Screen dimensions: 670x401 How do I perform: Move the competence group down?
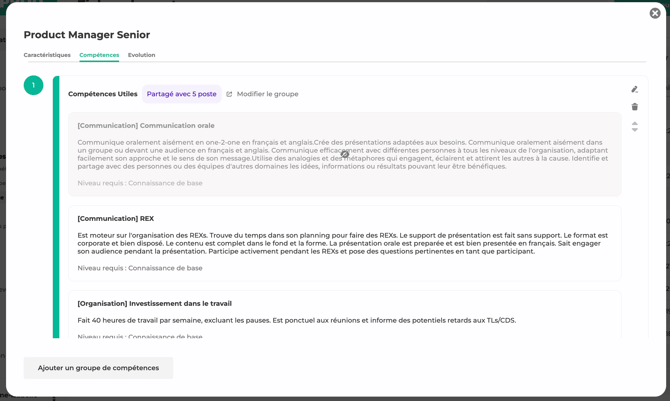(634, 130)
